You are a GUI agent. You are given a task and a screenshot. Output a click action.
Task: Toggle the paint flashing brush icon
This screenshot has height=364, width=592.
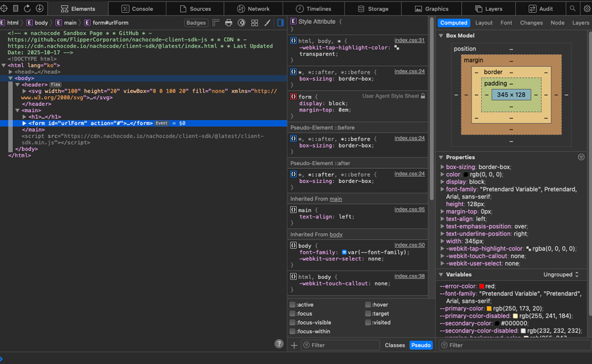pyautogui.click(x=267, y=23)
